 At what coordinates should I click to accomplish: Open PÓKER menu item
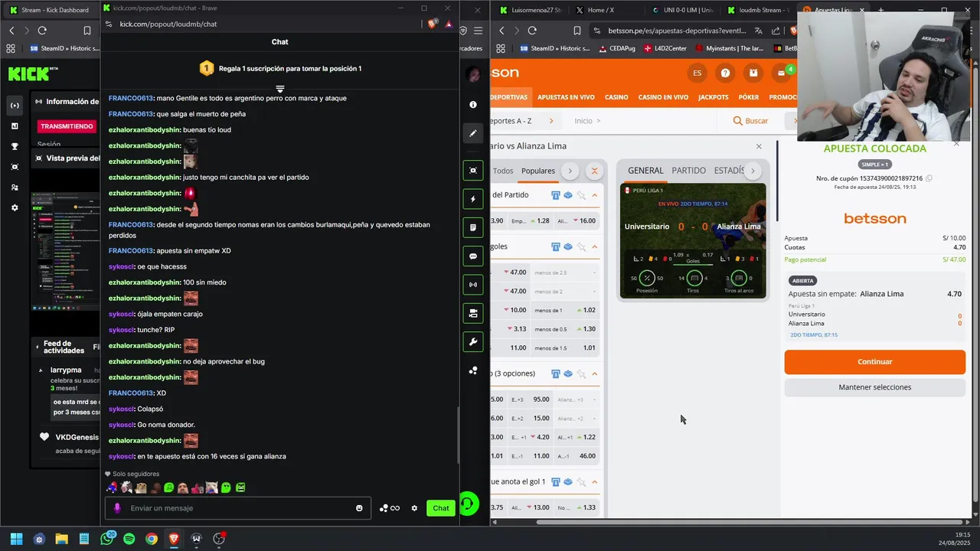click(x=749, y=97)
